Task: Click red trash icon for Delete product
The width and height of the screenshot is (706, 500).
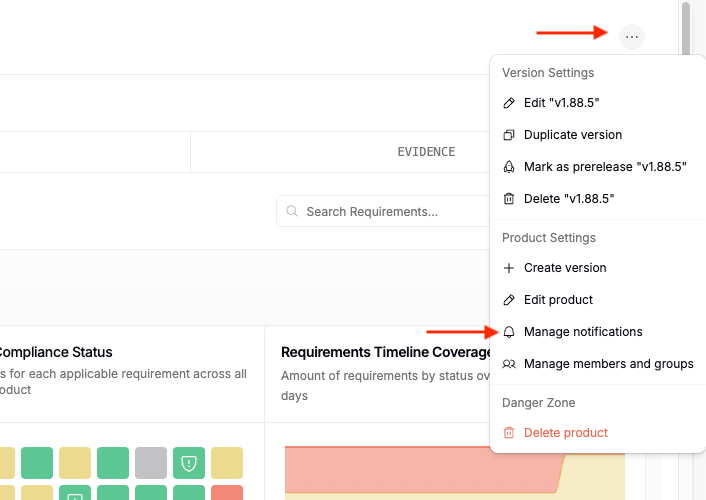Action: point(509,432)
